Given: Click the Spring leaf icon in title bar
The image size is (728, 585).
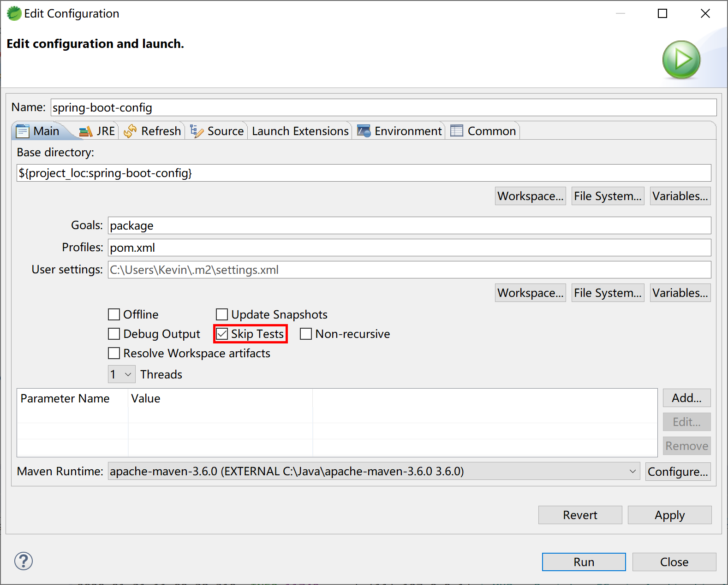Looking at the screenshot, I should click(14, 14).
